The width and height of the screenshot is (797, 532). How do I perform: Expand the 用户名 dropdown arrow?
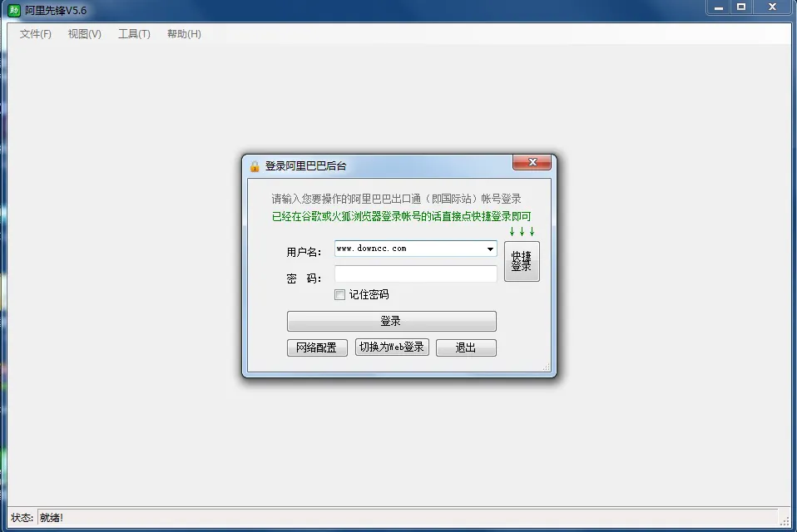[x=490, y=249]
